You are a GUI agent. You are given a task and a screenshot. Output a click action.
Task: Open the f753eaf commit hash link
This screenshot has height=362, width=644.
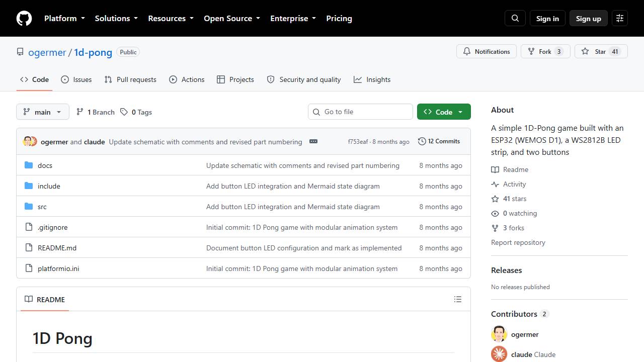358,142
